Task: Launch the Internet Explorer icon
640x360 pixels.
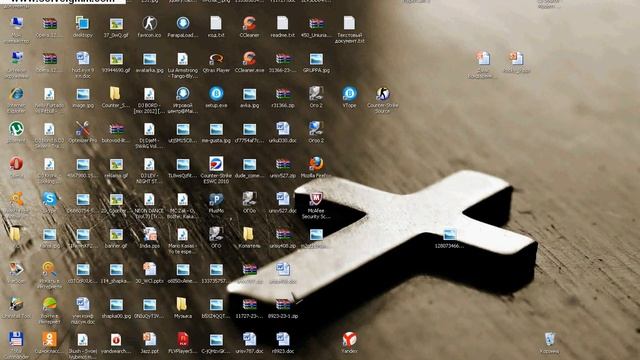Action: point(16,94)
